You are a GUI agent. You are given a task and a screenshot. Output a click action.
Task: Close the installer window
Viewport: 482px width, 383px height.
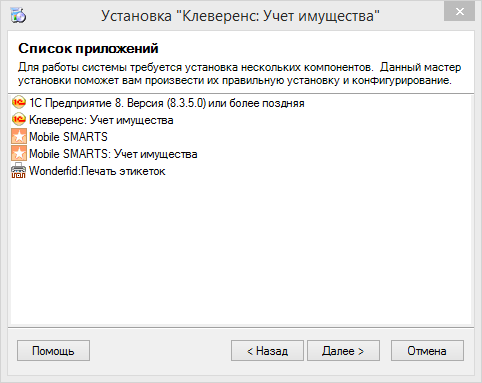coord(460,12)
